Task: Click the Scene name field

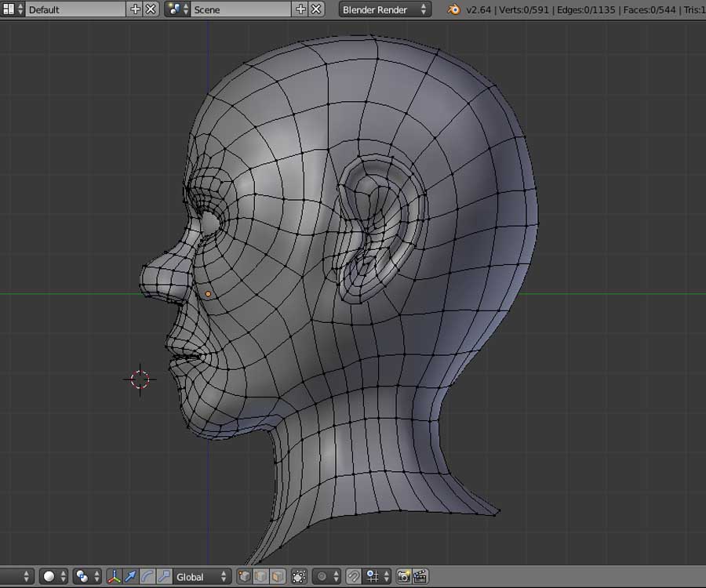Action: click(239, 9)
